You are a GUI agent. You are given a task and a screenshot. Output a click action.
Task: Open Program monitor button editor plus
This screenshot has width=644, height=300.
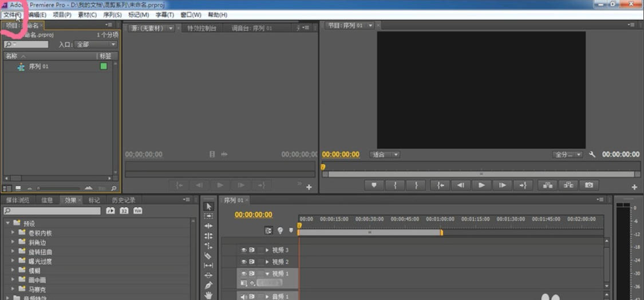click(x=634, y=187)
